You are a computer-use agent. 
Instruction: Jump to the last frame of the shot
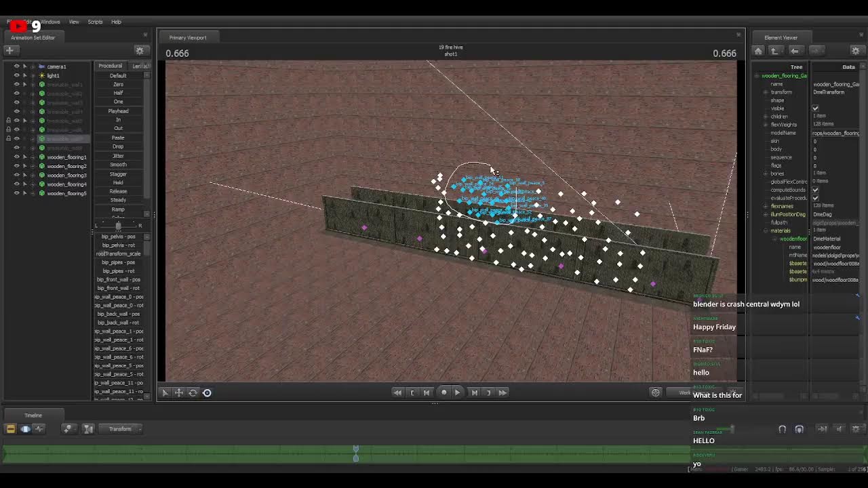pos(502,392)
